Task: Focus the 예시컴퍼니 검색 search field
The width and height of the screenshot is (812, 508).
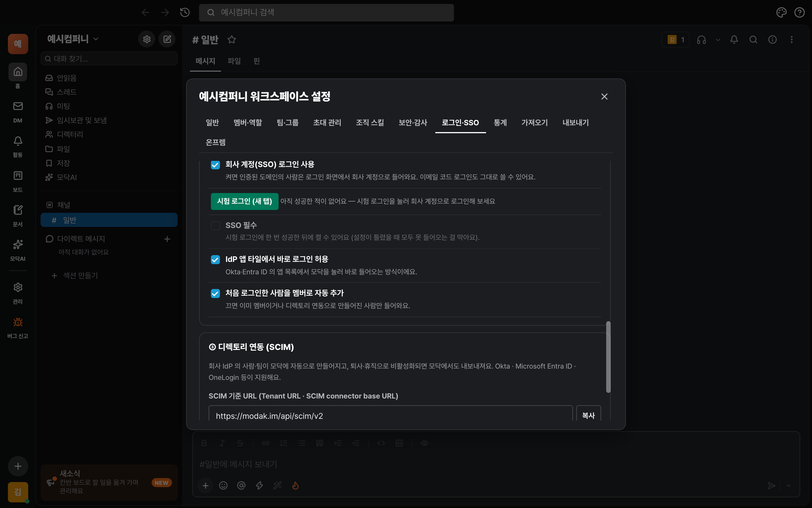Action: [326, 12]
